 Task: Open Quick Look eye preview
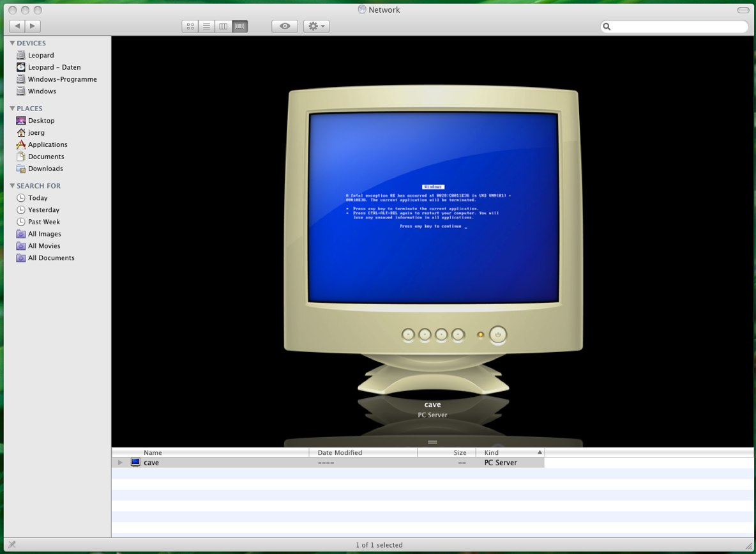click(x=284, y=26)
